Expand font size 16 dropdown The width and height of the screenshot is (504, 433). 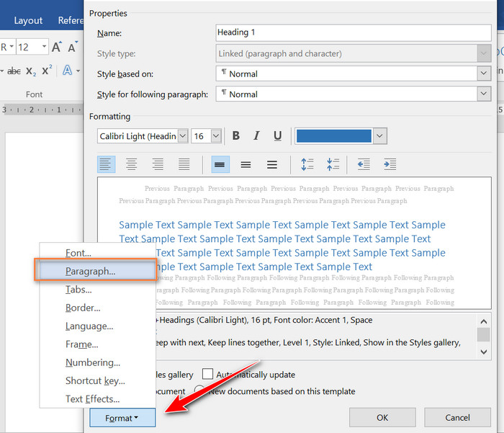pos(216,135)
